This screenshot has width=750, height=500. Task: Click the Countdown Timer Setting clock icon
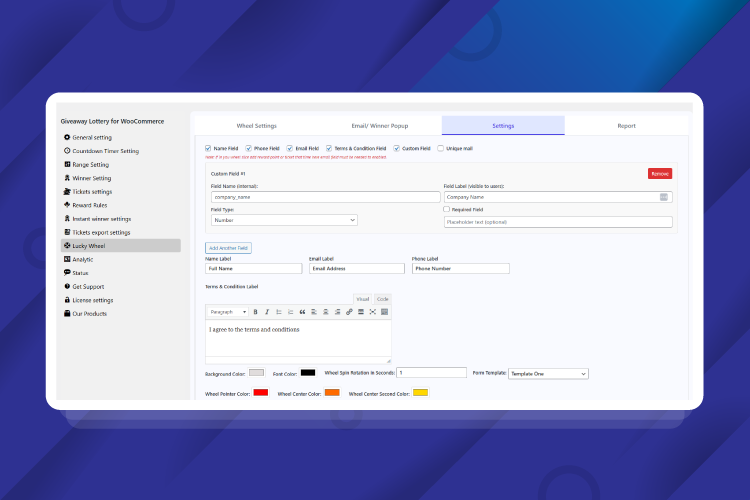tap(67, 151)
